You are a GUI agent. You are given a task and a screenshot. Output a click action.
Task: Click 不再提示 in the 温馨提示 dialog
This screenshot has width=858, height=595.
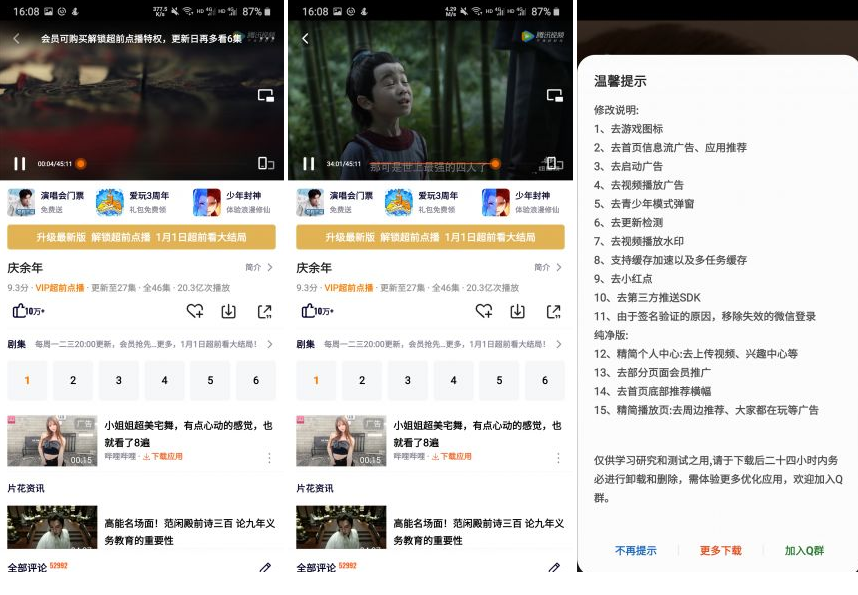pyautogui.click(x=636, y=551)
